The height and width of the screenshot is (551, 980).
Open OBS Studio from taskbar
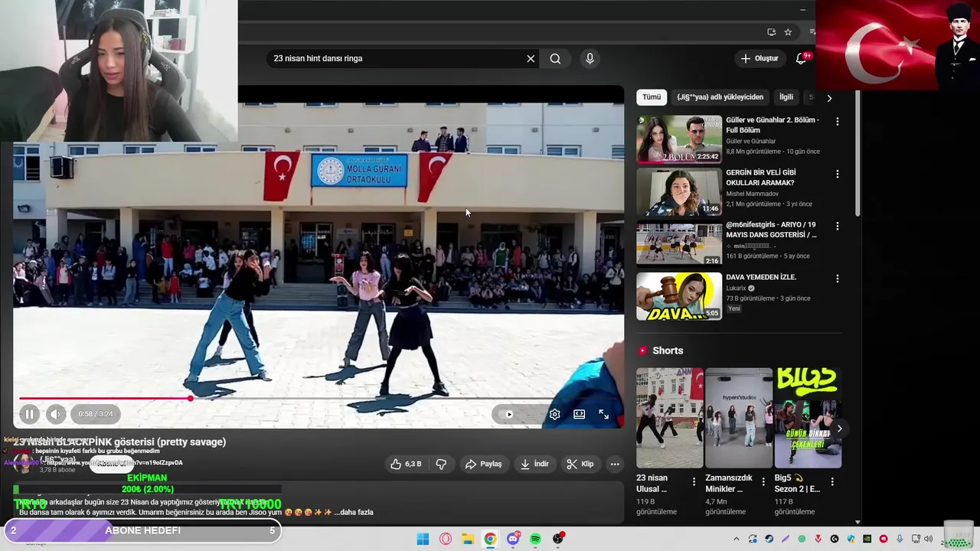(x=558, y=539)
